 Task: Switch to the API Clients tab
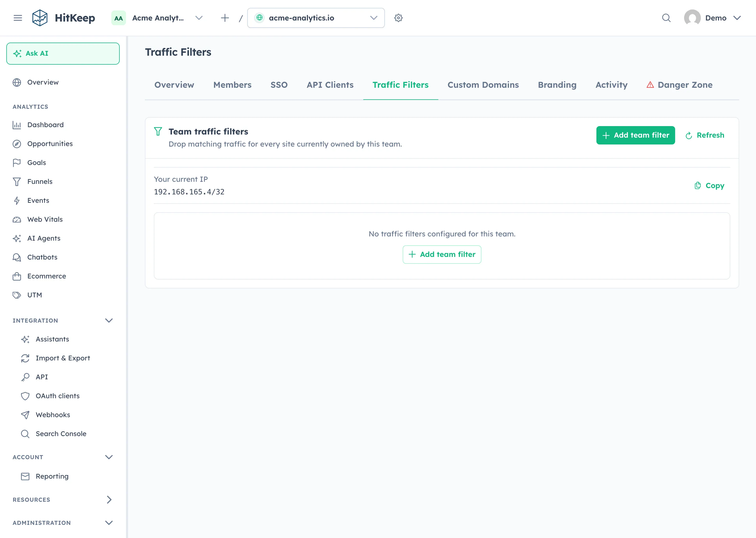(330, 85)
